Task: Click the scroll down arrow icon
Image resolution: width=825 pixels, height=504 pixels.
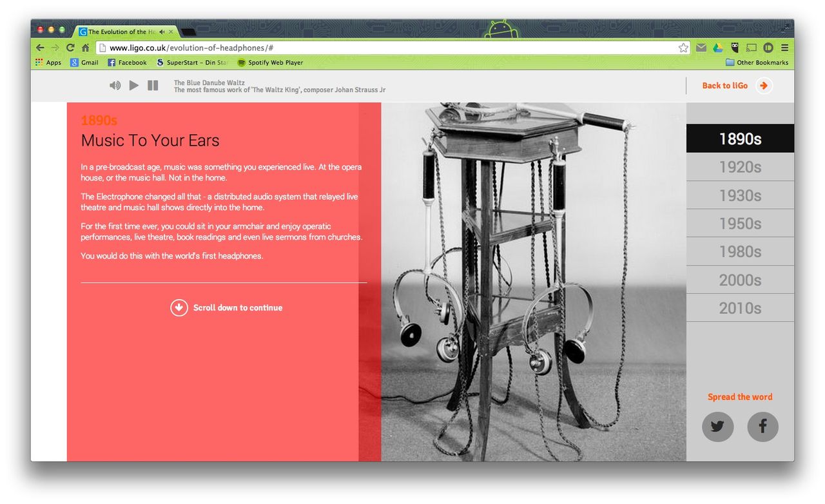Action: tap(179, 308)
